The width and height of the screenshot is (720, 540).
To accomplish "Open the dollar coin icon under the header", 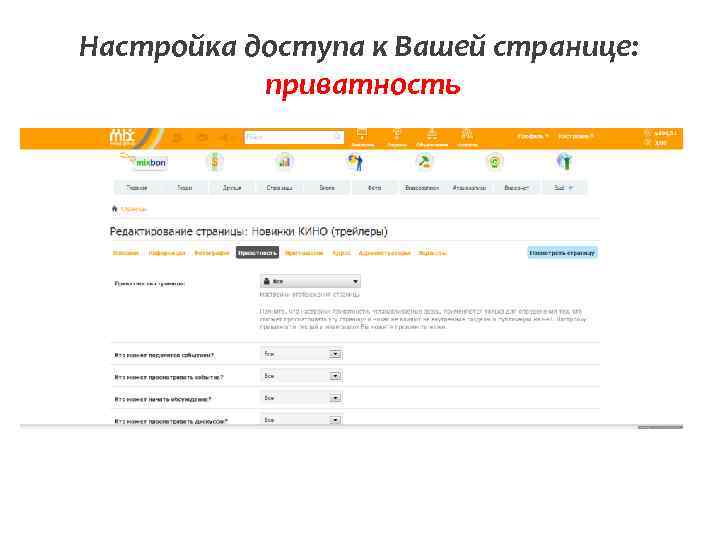I will tap(214, 162).
